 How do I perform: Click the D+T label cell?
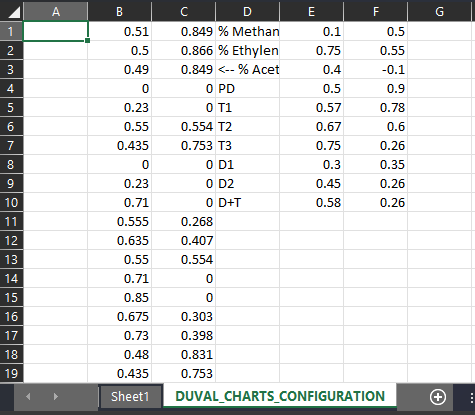tap(248, 202)
